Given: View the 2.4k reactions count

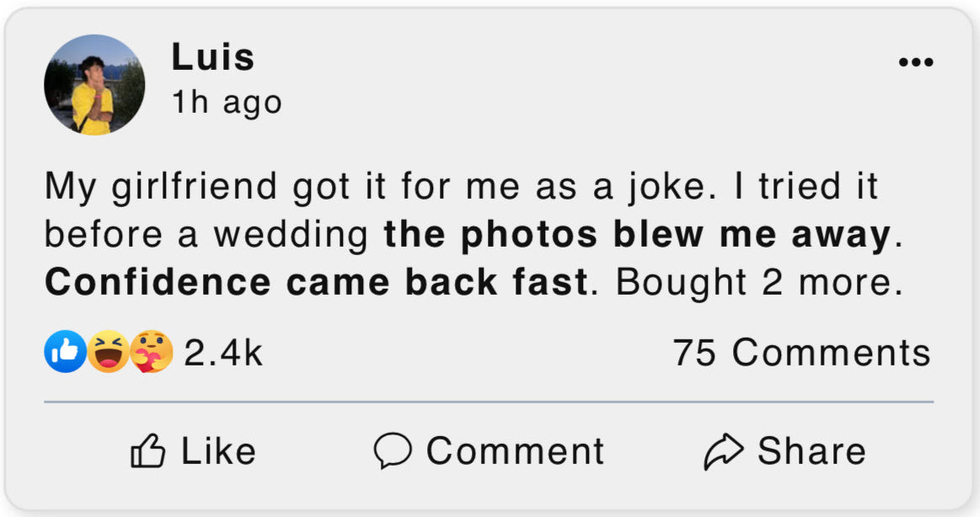Looking at the screenshot, I should pos(223,353).
